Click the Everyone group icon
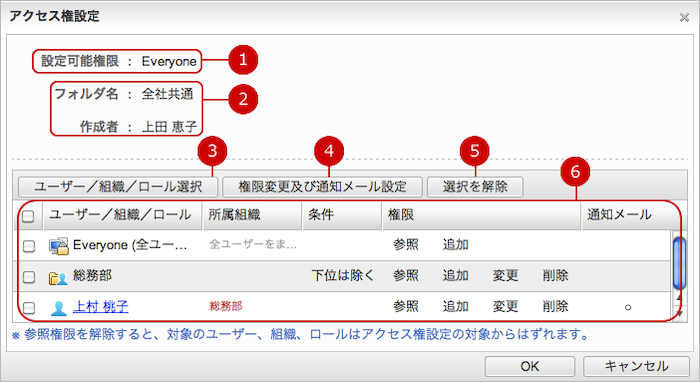 tap(58, 246)
